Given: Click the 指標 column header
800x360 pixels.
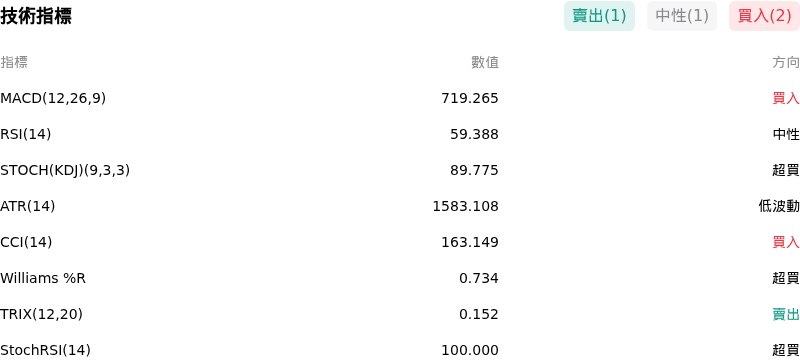Looking at the screenshot, I should [x=14, y=62].
